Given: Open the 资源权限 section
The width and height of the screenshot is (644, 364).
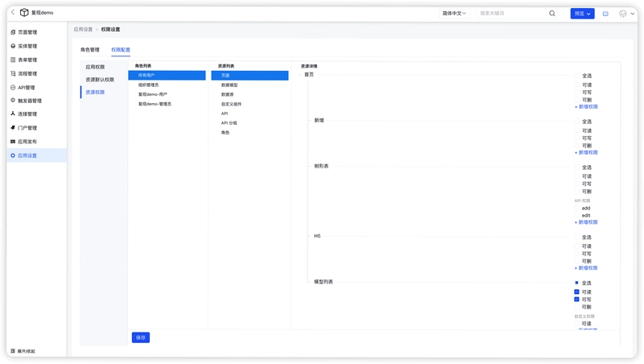Looking at the screenshot, I should [x=95, y=93].
